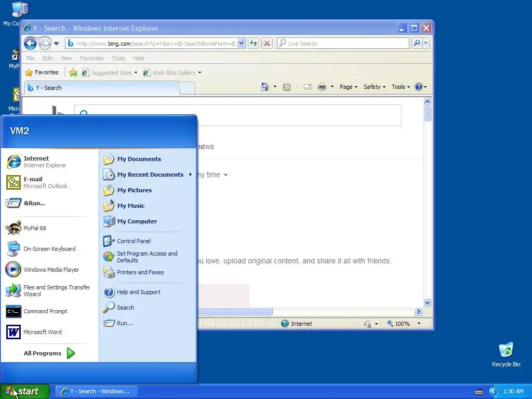Click the Print icon in command bar

[x=322, y=87]
